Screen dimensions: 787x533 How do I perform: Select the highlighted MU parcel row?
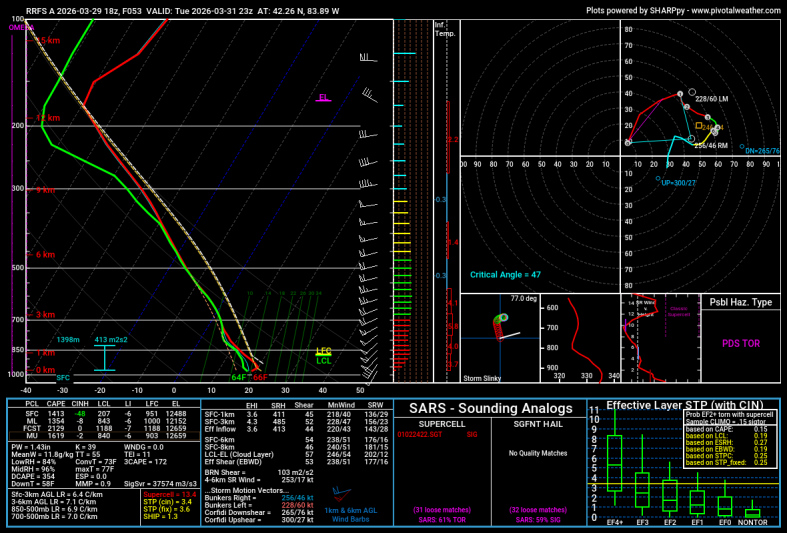pos(105,436)
